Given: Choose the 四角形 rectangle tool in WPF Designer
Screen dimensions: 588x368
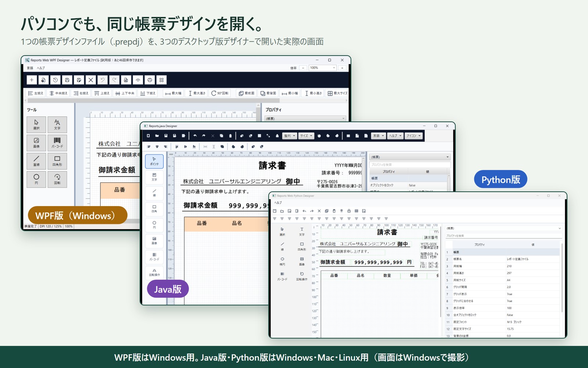Looking at the screenshot, I should pos(57,161).
